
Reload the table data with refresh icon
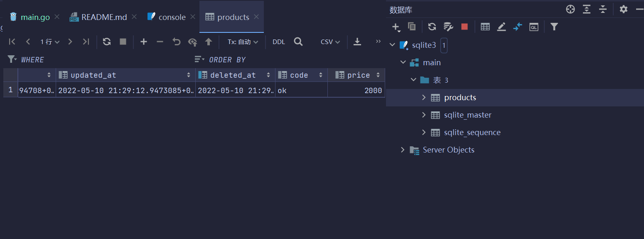tap(107, 42)
